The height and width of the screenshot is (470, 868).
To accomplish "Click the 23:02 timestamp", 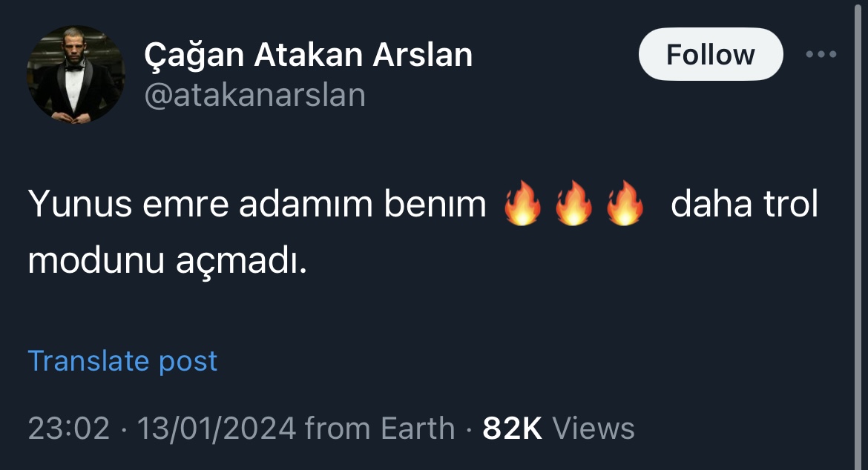I will point(69,428).
